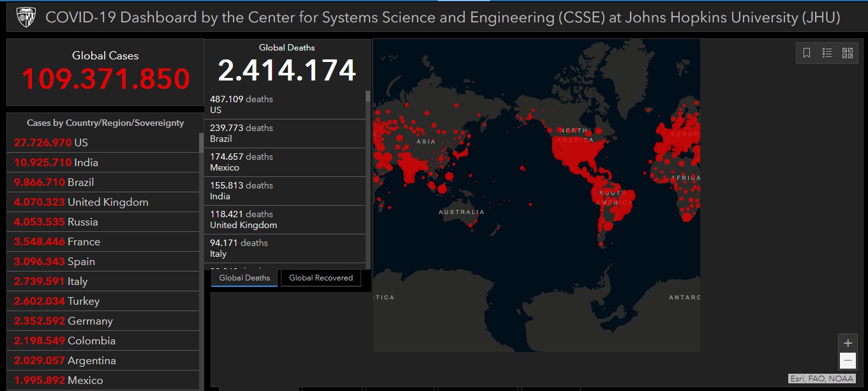
Task: Open the map bookmarks icon
Action: coord(807,53)
